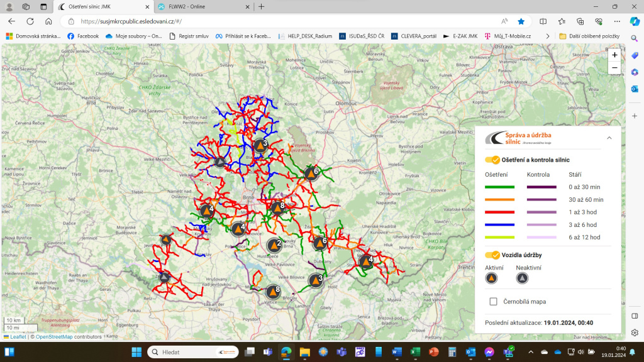
Task: Click the grey inactive vehicle marker near Znojmo
Action: [164, 277]
